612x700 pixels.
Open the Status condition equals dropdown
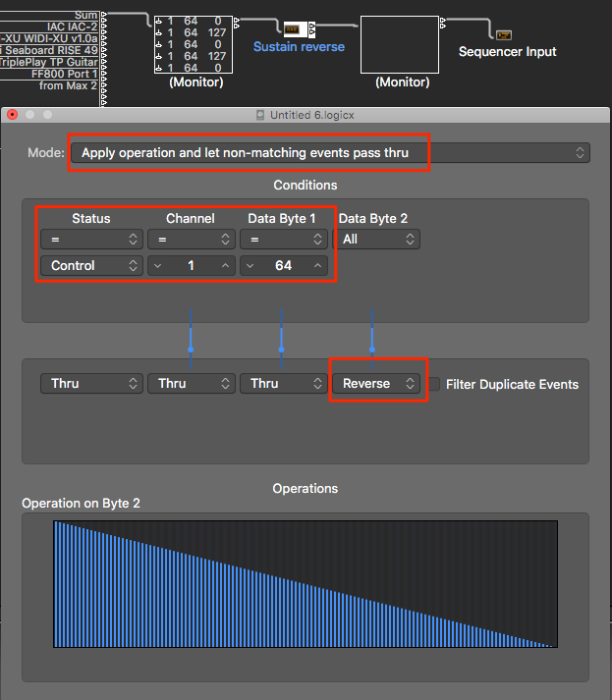90,239
